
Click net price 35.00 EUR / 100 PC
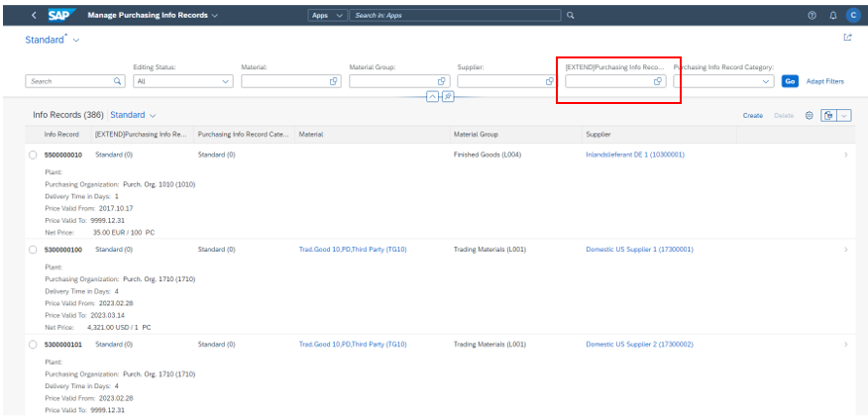[124, 233]
